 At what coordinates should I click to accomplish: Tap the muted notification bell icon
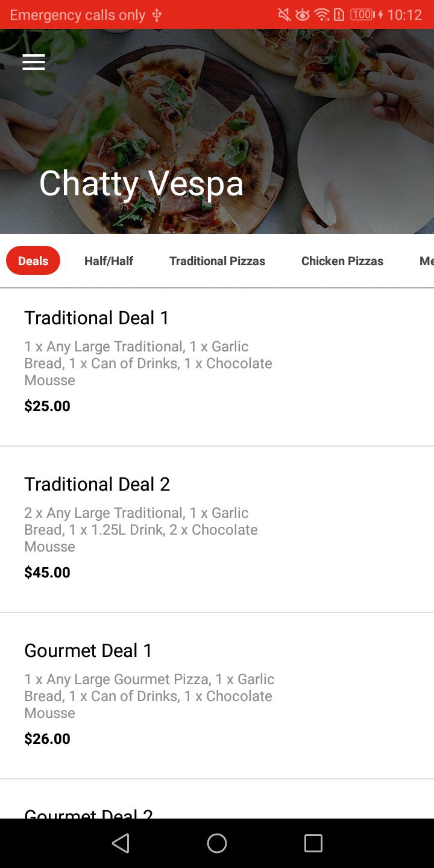click(284, 14)
